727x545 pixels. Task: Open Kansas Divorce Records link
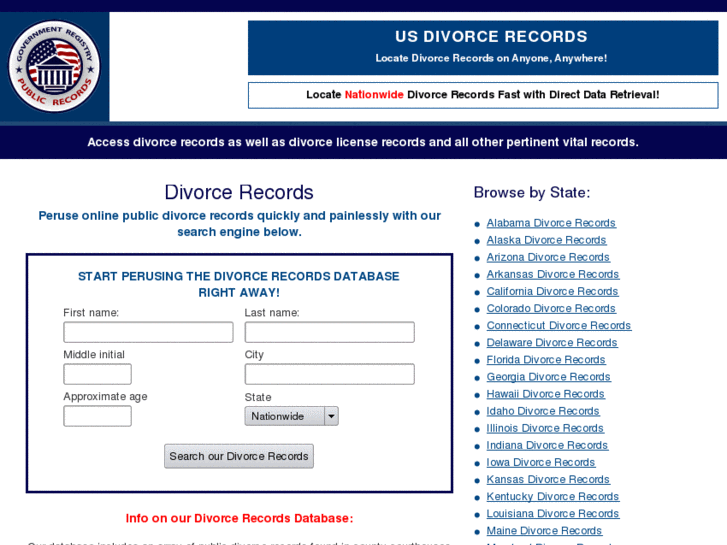[548, 480]
